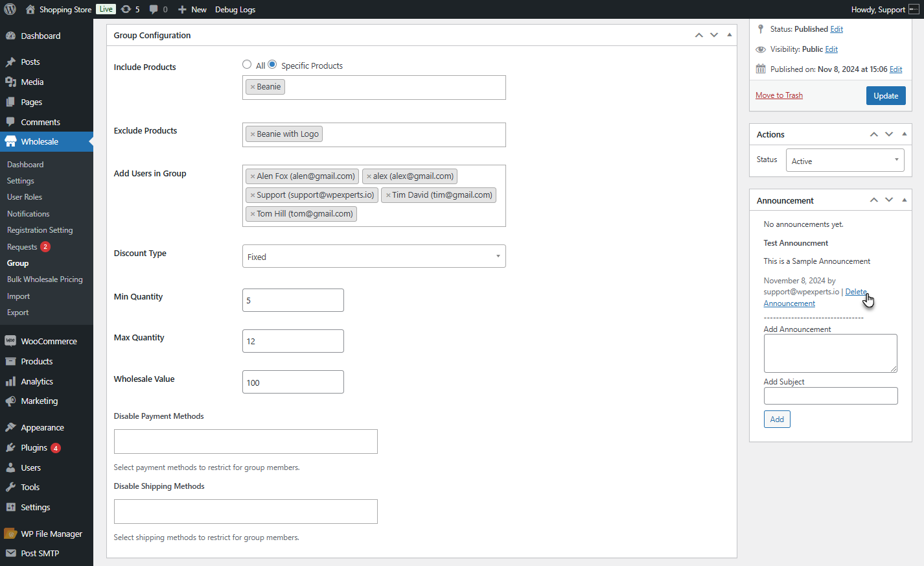The image size is (924, 566).
Task: Click the Tools wrench icon
Action: tap(10, 488)
